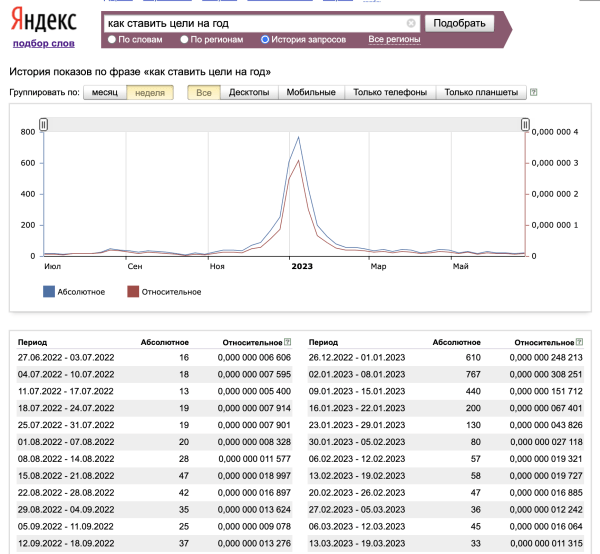Select the 'По регионам' radio option

pos(183,40)
